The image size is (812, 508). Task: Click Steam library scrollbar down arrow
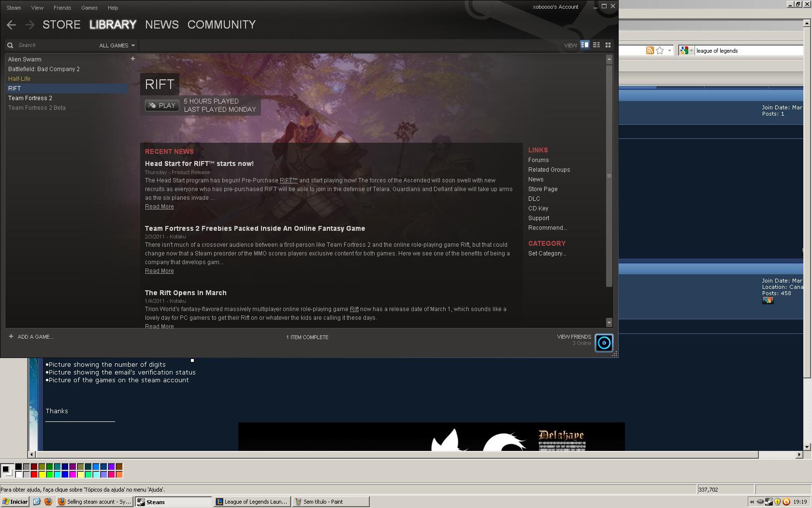pos(609,322)
